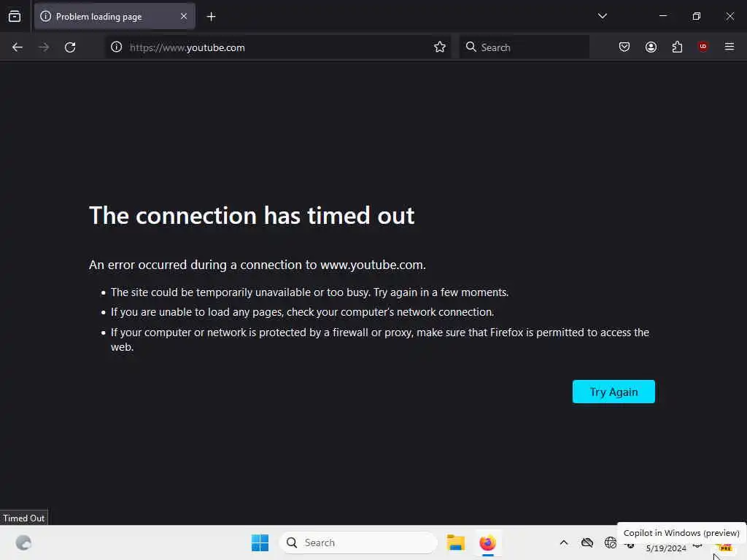Save page to Pocket

point(624,47)
